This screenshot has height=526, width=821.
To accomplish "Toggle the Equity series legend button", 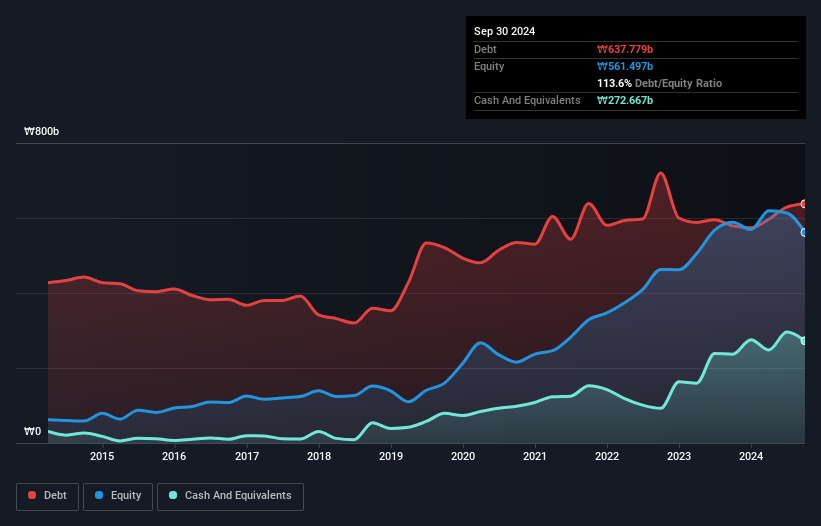I will click(118, 496).
